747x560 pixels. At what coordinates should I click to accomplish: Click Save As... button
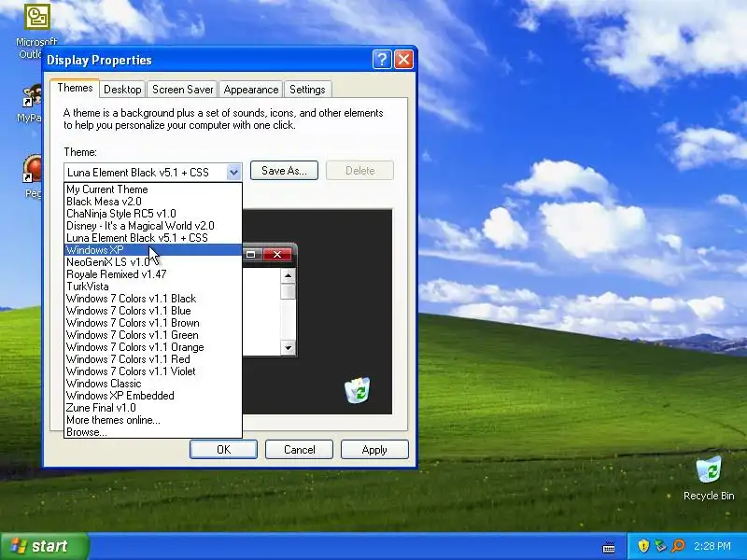click(284, 171)
